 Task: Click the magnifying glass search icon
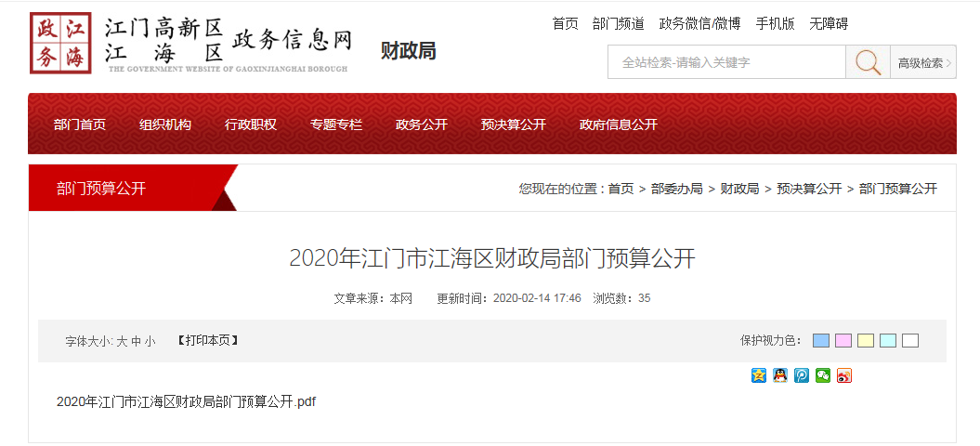click(x=869, y=62)
